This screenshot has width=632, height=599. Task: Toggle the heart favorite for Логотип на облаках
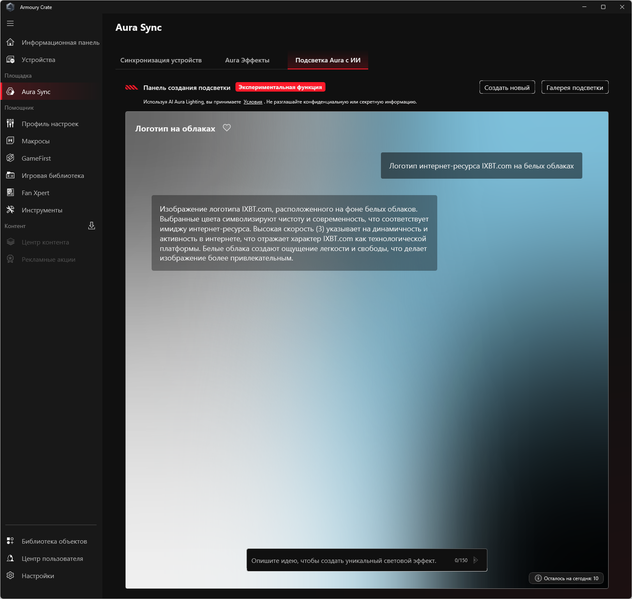click(227, 128)
